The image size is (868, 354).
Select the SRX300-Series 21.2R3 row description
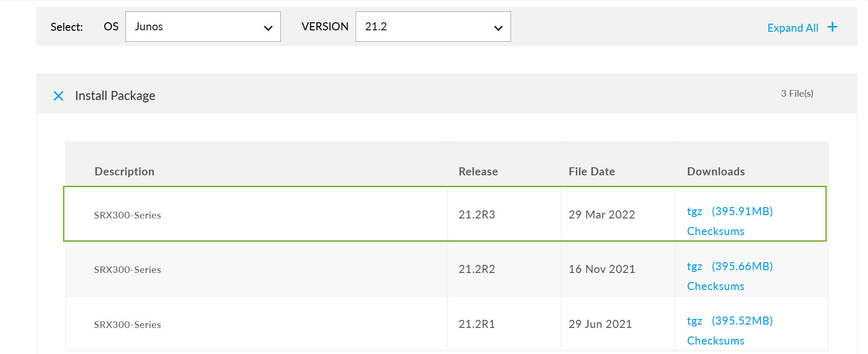[127, 215]
